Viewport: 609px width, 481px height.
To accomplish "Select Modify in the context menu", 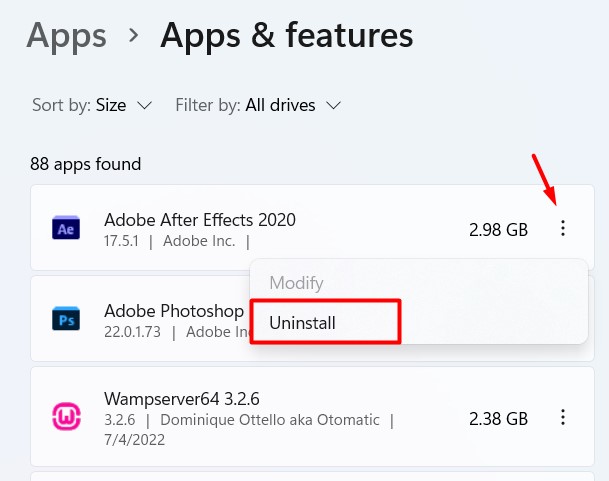I will [296, 283].
